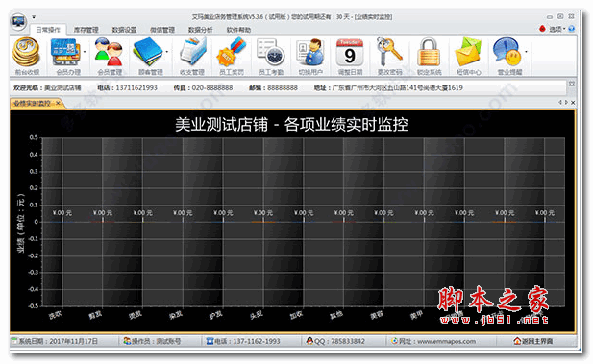Close the active document with the tab-bar X

(573, 103)
